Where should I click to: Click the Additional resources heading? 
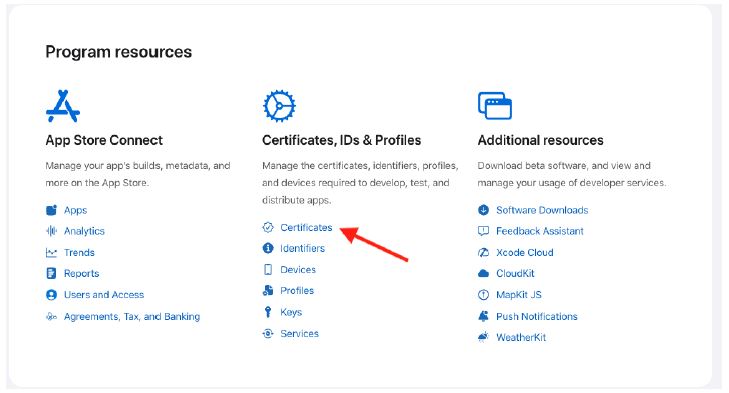coord(540,140)
